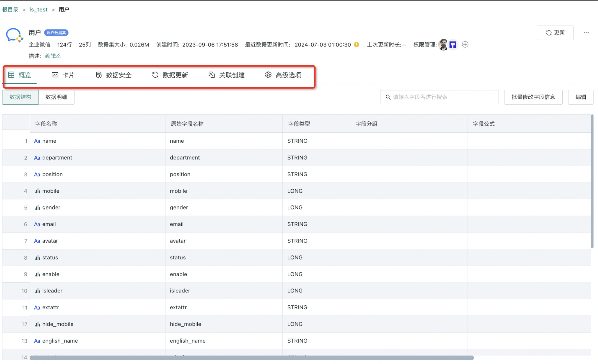Open the 概览 overview tab
598x364 pixels.
click(x=20, y=75)
